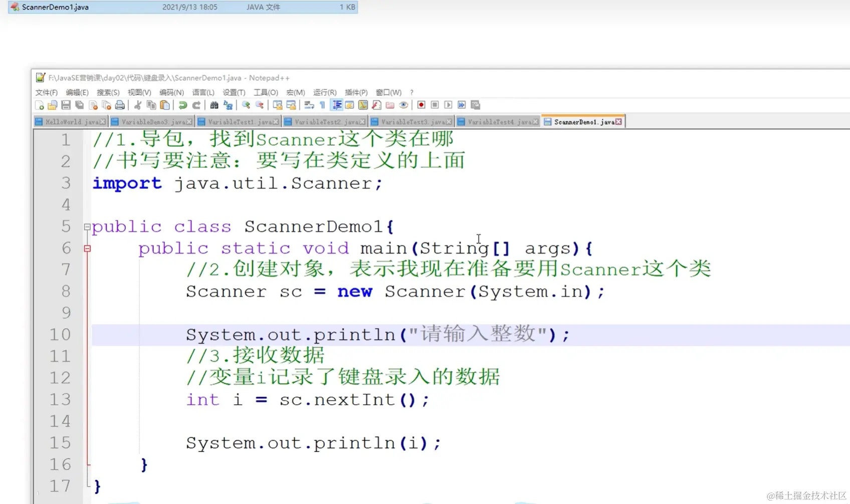Select ScannerDemo1.java file in Explorer list
Image resolution: width=850 pixels, height=504 pixels.
point(183,7)
